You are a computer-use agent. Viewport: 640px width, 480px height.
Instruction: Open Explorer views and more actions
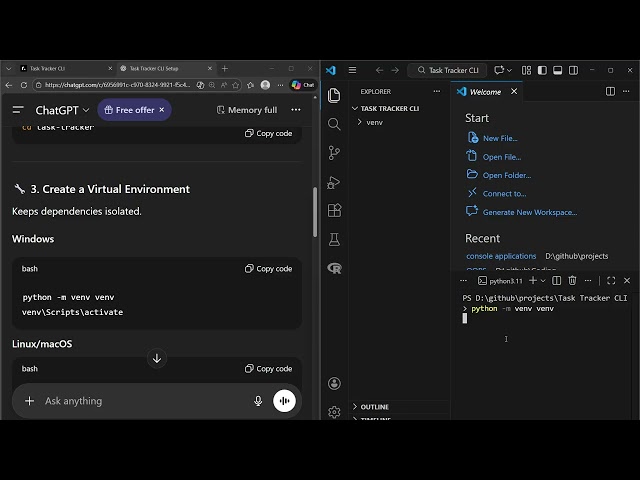click(437, 91)
